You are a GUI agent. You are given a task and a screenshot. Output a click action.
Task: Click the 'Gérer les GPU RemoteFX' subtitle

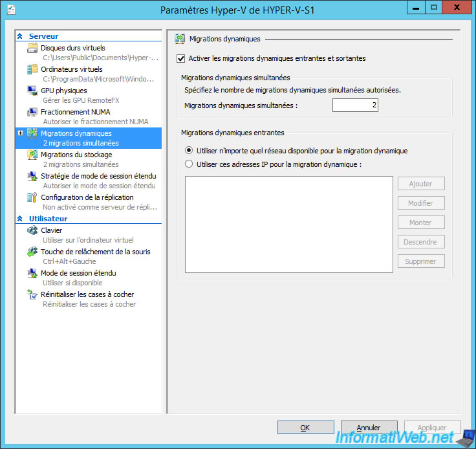point(81,100)
